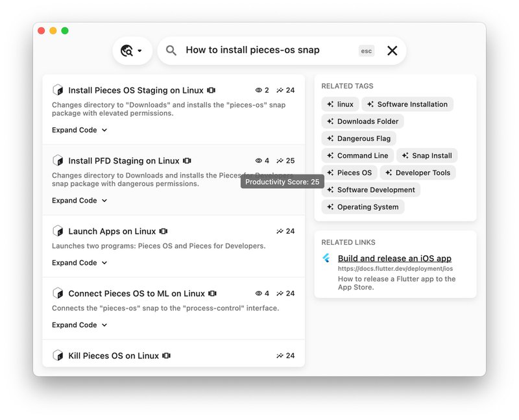Click carousel icon beside Connect Pieces OS to ML

click(x=213, y=293)
